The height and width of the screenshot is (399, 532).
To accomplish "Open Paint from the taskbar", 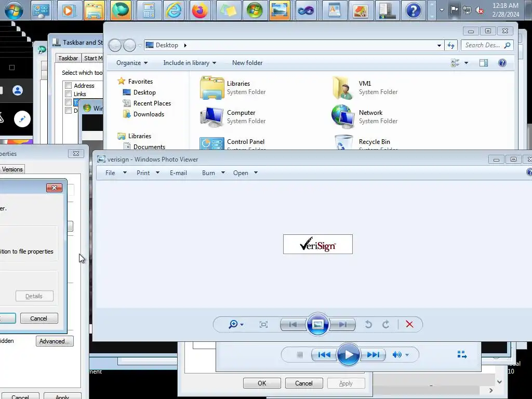I will 361,10.
